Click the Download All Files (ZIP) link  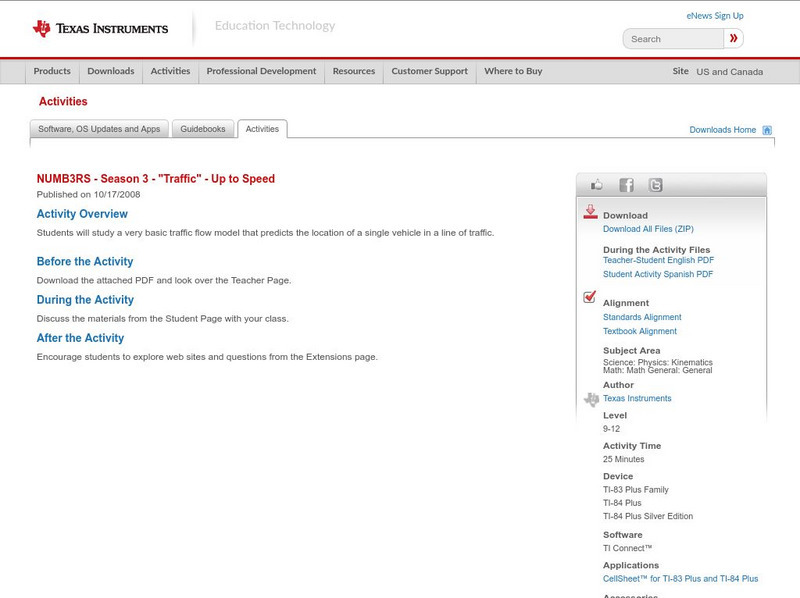tap(648, 229)
